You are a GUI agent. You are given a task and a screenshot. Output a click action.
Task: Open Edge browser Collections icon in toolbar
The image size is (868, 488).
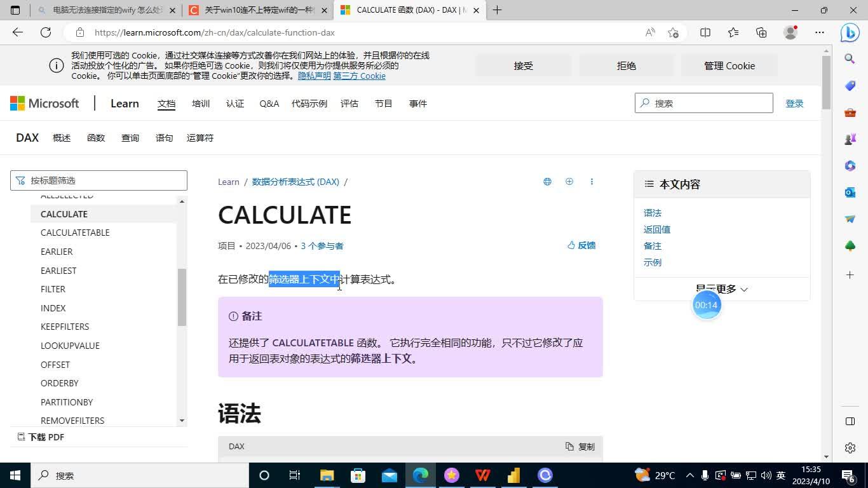point(761,32)
